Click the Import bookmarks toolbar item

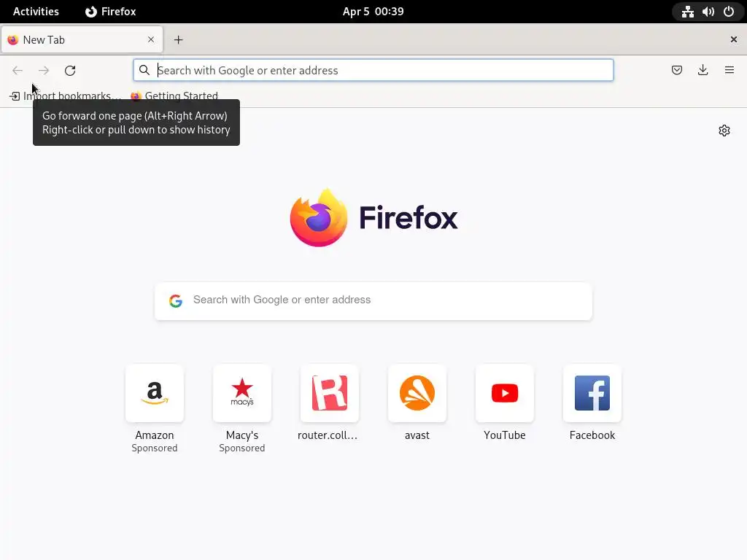(x=65, y=96)
